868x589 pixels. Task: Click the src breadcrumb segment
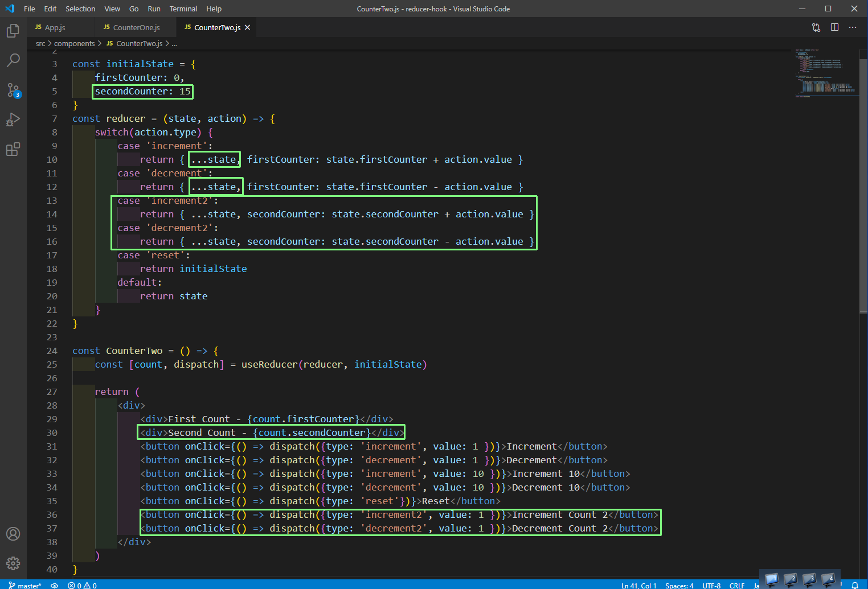point(40,43)
